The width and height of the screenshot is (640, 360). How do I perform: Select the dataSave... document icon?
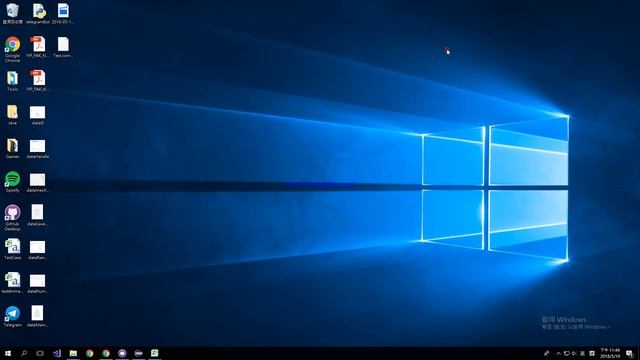38,215
